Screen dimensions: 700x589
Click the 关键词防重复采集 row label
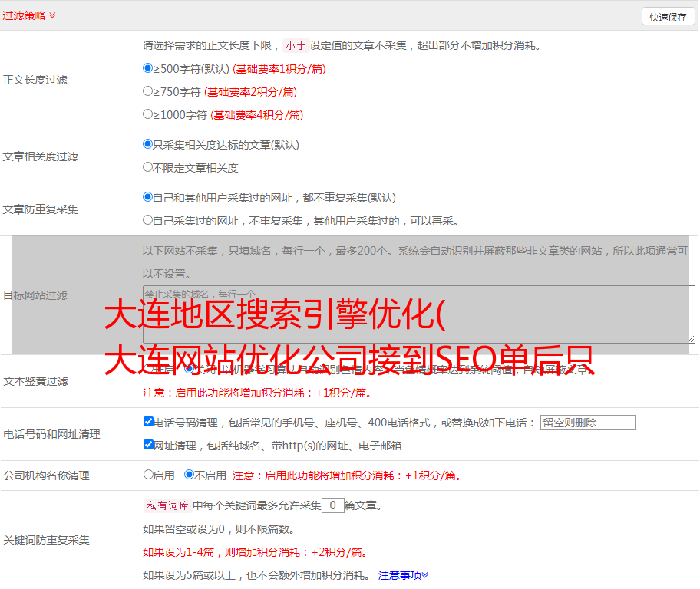46,540
